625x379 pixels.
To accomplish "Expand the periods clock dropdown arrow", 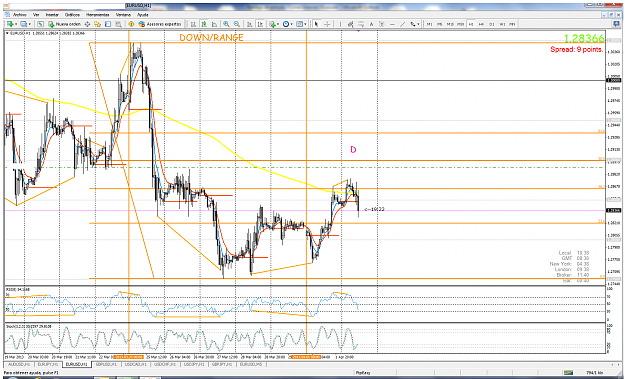I will [x=292, y=24].
